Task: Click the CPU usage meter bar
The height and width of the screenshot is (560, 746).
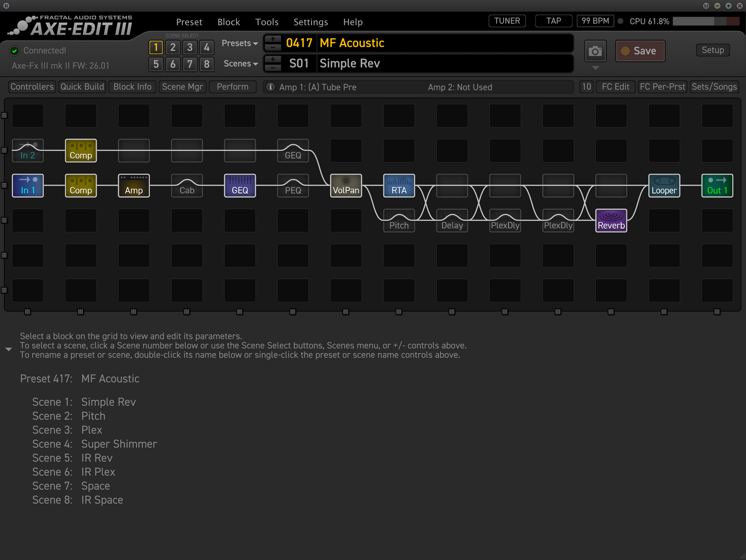Action: [x=706, y=21]
